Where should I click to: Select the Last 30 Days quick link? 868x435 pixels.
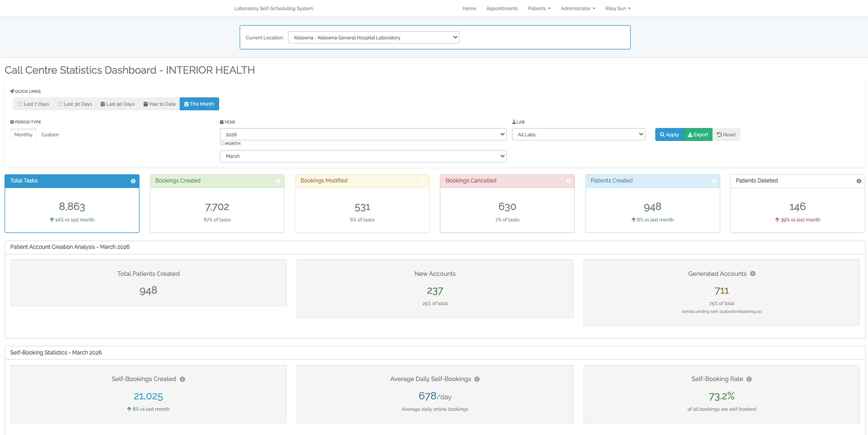pyautogui.click(x=75, y=104)
